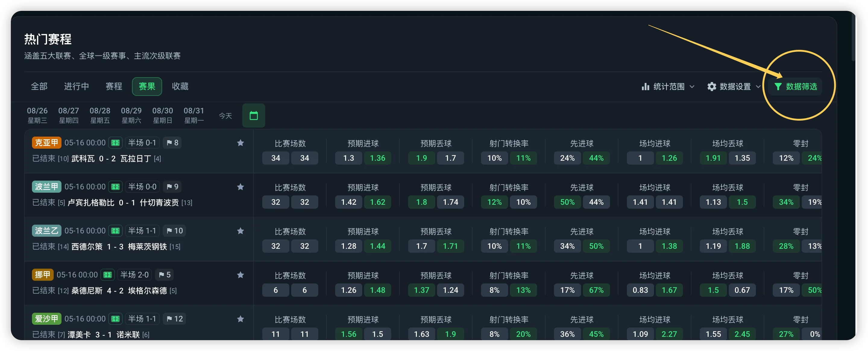
Task: Expand the 数据设置 dropdown chevron
Action: tap(758, 87)
